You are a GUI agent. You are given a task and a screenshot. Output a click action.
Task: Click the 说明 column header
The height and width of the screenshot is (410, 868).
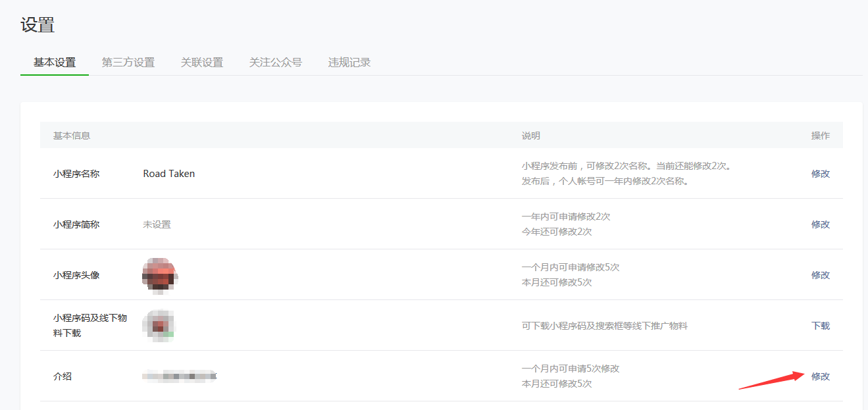coord(531,136)
